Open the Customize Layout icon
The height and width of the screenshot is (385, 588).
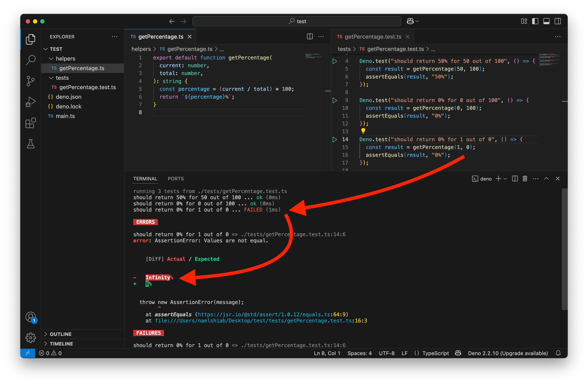524,21
